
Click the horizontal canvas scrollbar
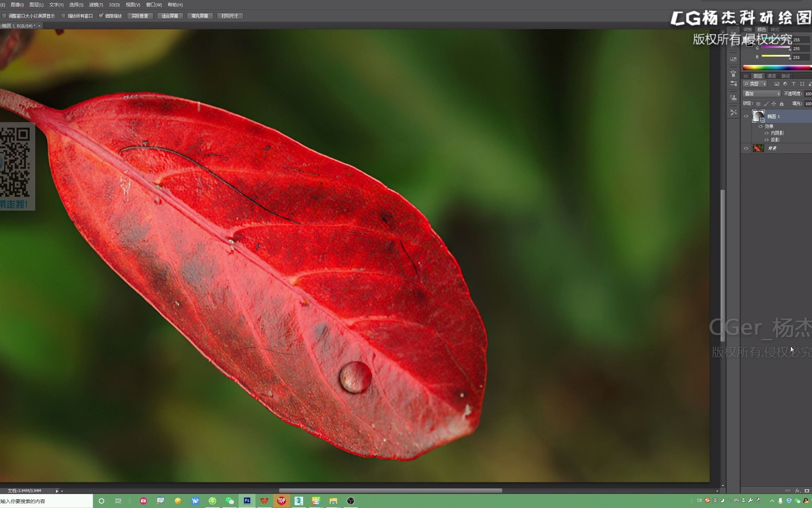(390, 491)
